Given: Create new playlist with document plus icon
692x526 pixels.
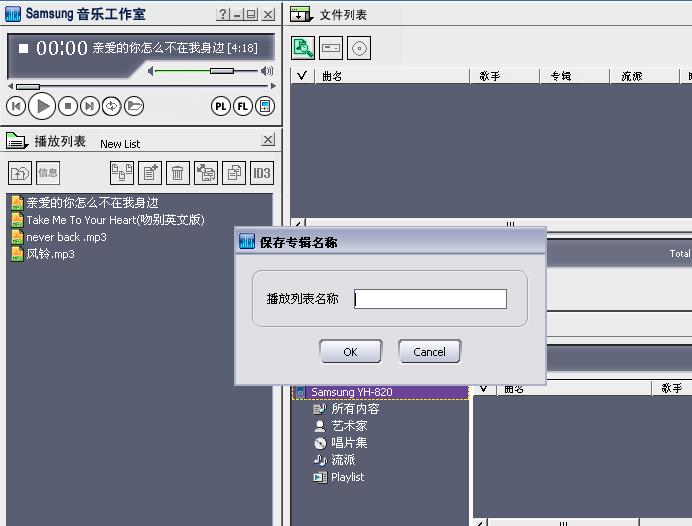Looking at the screenshot, I should click(150, 173).
